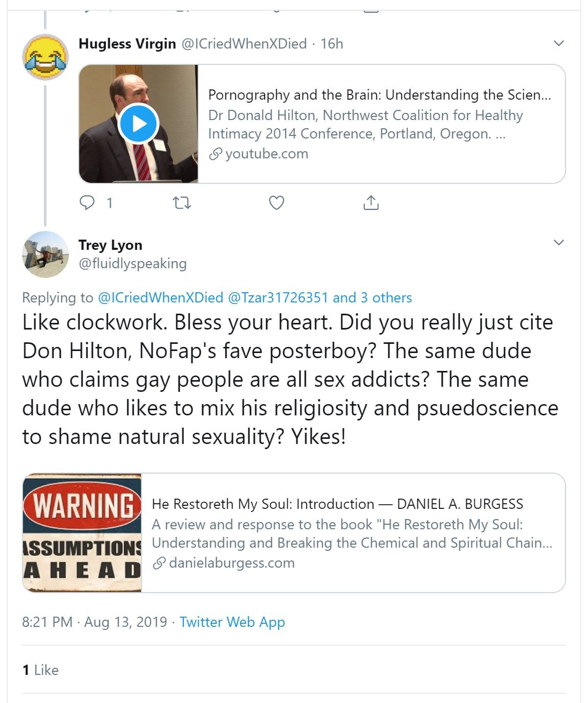Open @ICriedWhenXDied mention in reply line

[160, 297]
